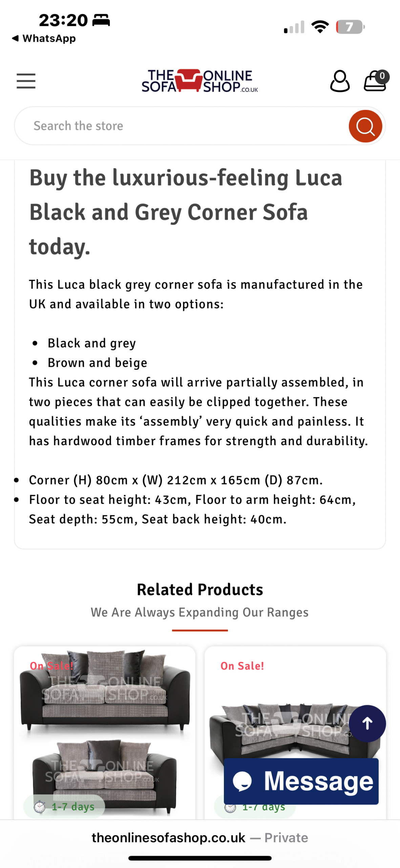The image size is (400, 868).
Task: Tap the battery indicator in status bar
Action: pyautogui.click(x=350, y=27)
